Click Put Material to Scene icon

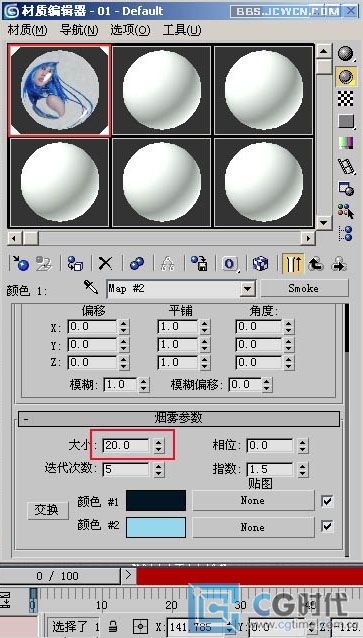(x=44, y=263)
